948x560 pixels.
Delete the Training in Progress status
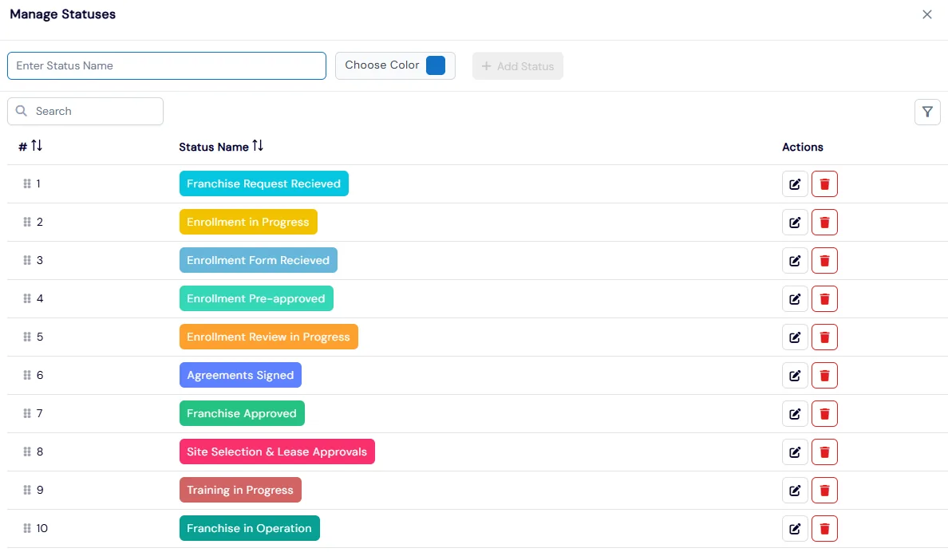point(824,490)
